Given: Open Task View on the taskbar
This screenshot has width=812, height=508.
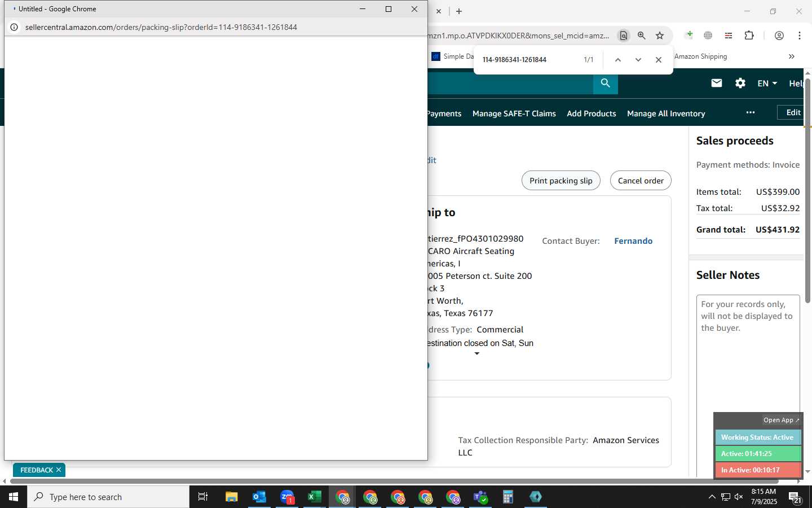Looking at the screenshot, I should (x=203, y=497).
